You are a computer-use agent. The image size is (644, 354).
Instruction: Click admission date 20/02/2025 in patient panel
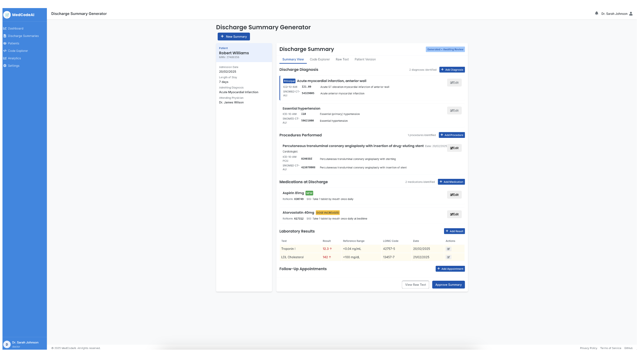[228, 72]
